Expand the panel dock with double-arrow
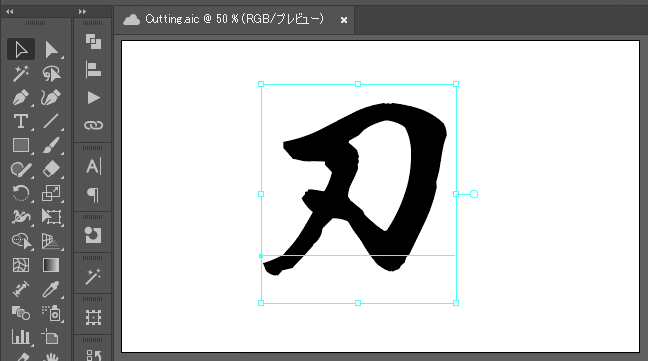This screenshot has height=361, width=648. (x=82, y=12)
